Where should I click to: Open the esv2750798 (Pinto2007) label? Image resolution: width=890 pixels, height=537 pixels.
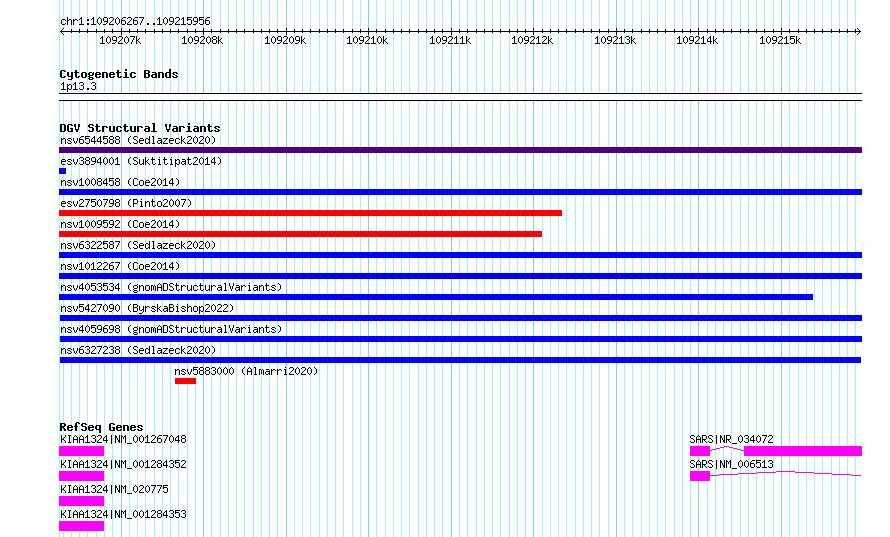point(126,203)
